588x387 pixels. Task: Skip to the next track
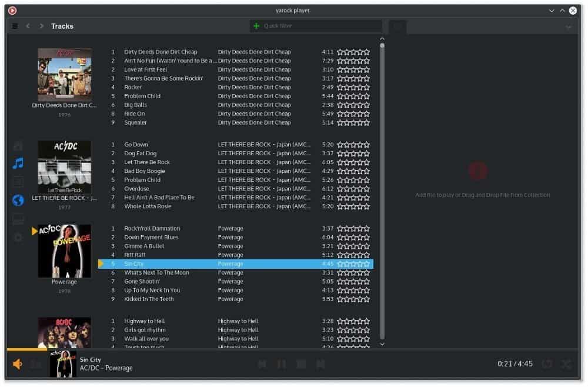[x=320, y=363]
